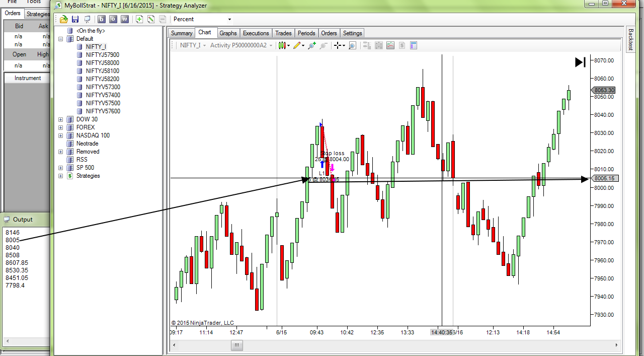Select NIFTYJ58200 in the tree
644x356 pixels.
[x=103, y=79]
